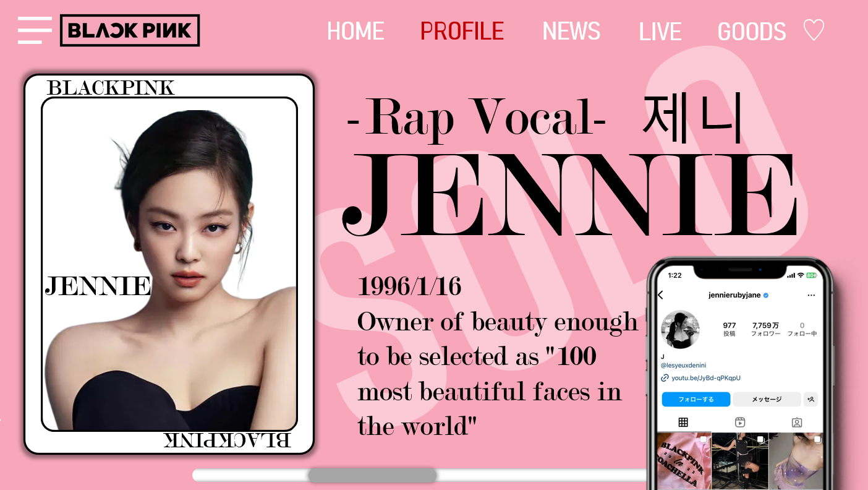The width and height of the screenshot is (868, 490).
Task: Click the horizontal scrollbar thumb
Action: coord(372,475)
